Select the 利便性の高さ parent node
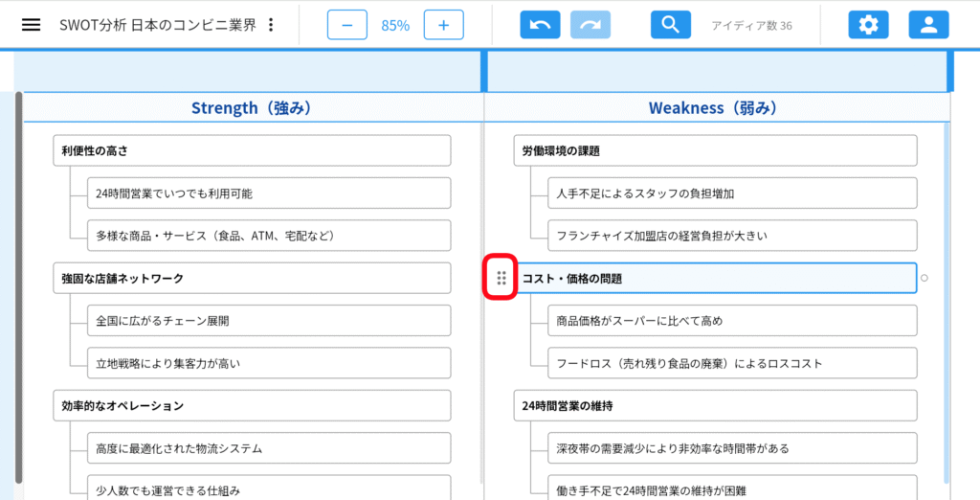This screenshot has width=980, height=500. click(x=251, y=150)
